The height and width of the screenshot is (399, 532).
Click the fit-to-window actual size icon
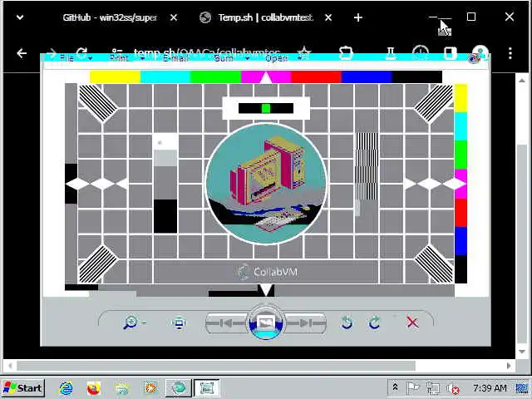click(179, 323)
